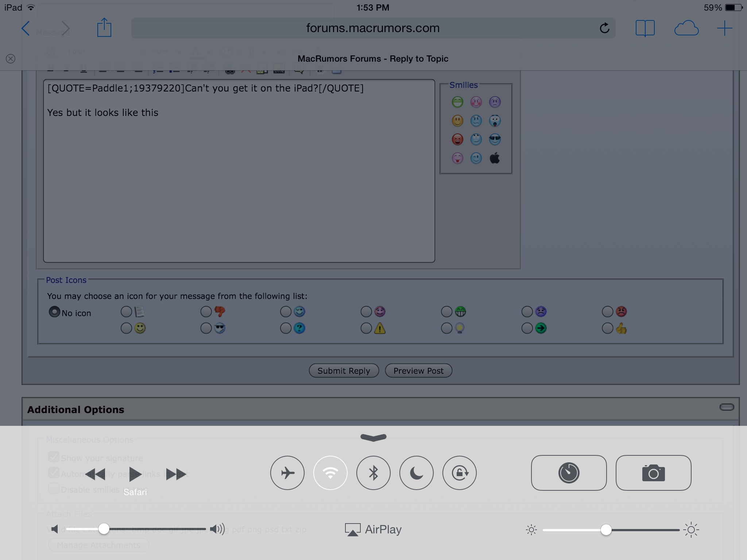The width and height of the screenshot is (747, 560).
Task: Open a new tab with plus
Action: 724,28
